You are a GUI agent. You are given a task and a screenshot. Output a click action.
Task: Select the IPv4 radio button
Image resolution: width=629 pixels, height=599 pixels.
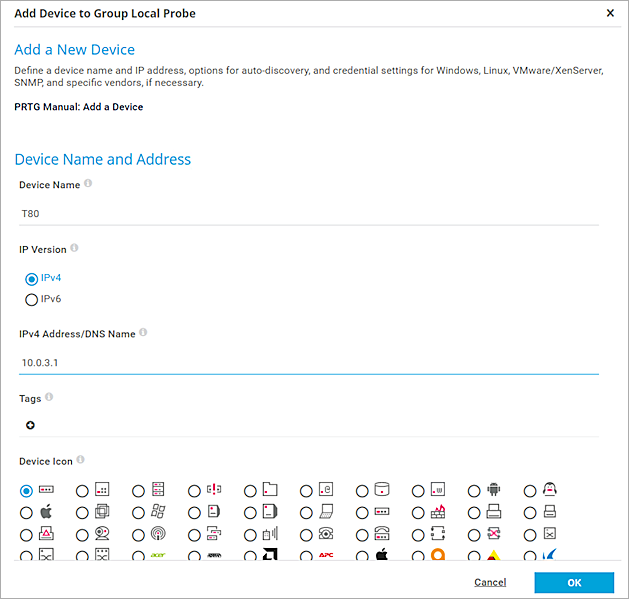pos(32,279)
